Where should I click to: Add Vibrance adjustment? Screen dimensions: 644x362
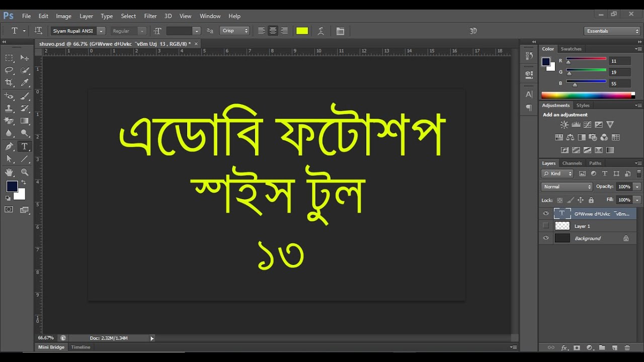[610, 125]
